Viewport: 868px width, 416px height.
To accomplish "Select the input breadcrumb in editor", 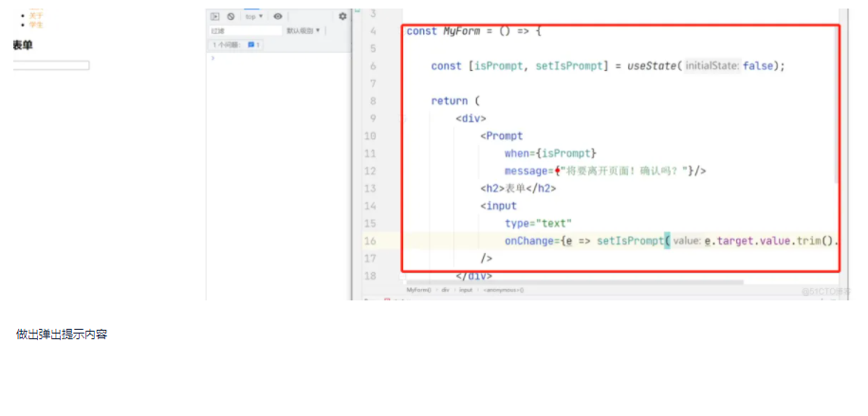I will [466, 290].
